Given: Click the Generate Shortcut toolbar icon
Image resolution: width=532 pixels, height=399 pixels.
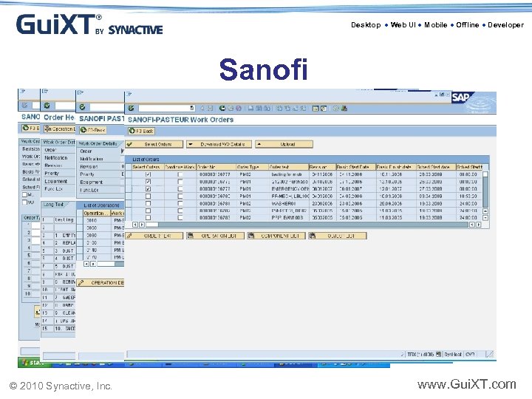Looking at the screenshot, I should 324,108.
